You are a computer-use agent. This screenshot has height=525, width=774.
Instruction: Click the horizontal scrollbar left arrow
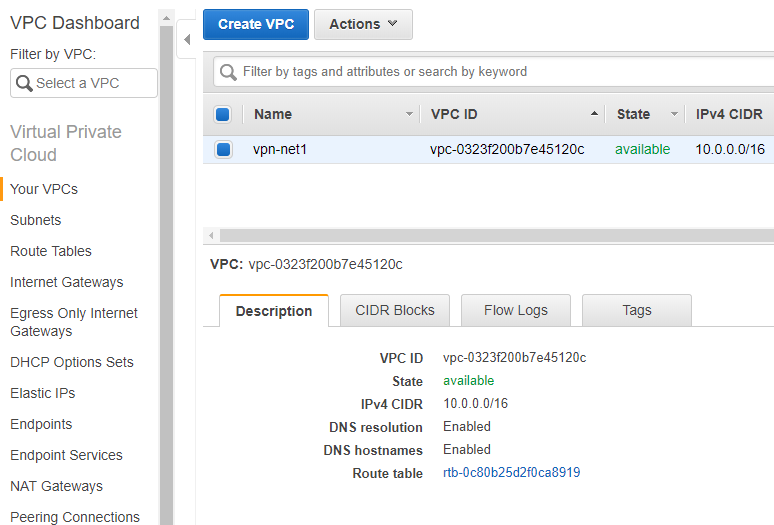tap(211, 235)
